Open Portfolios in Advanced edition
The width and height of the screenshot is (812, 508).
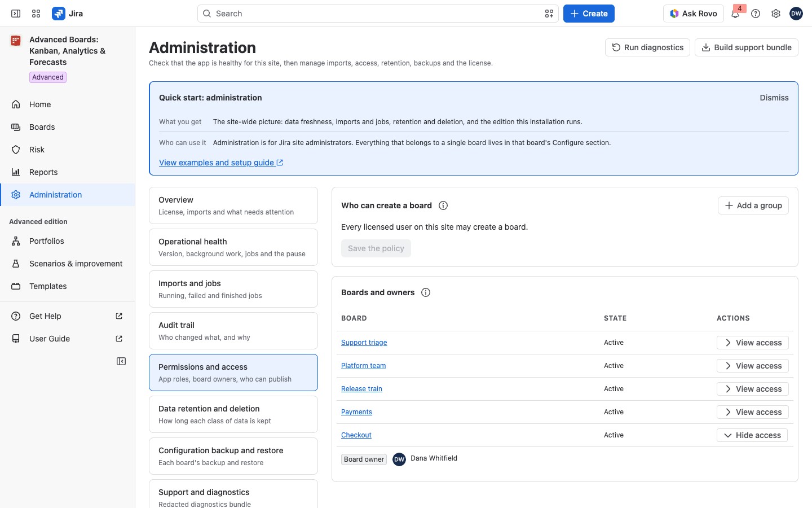point(68,241)
